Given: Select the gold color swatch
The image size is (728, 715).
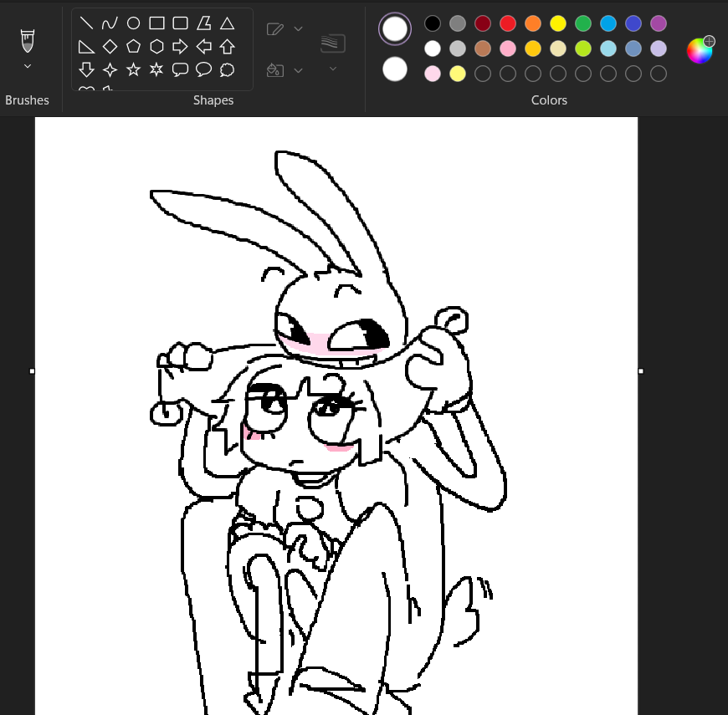Looking at the screenshot, I should (533, 49).
